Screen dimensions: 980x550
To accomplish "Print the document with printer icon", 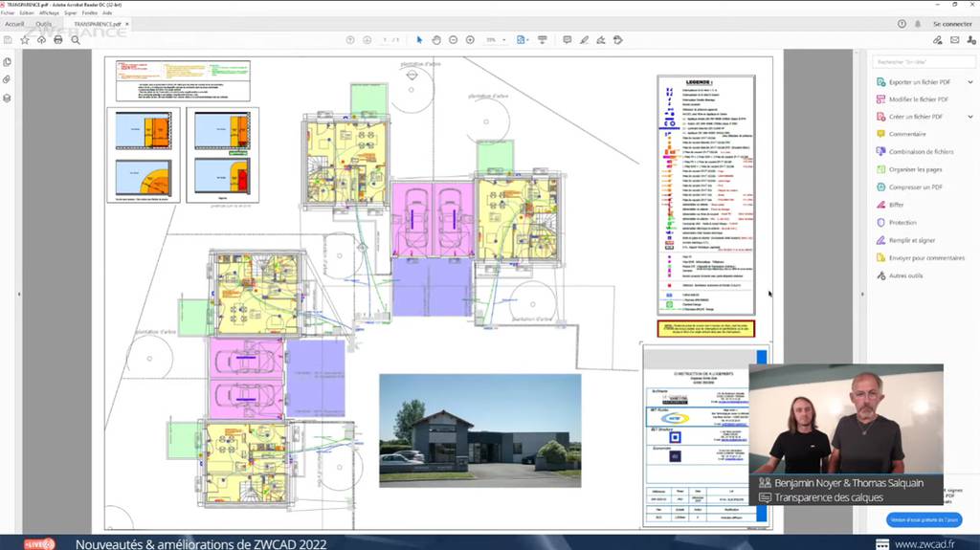I will tap(58, 40).
